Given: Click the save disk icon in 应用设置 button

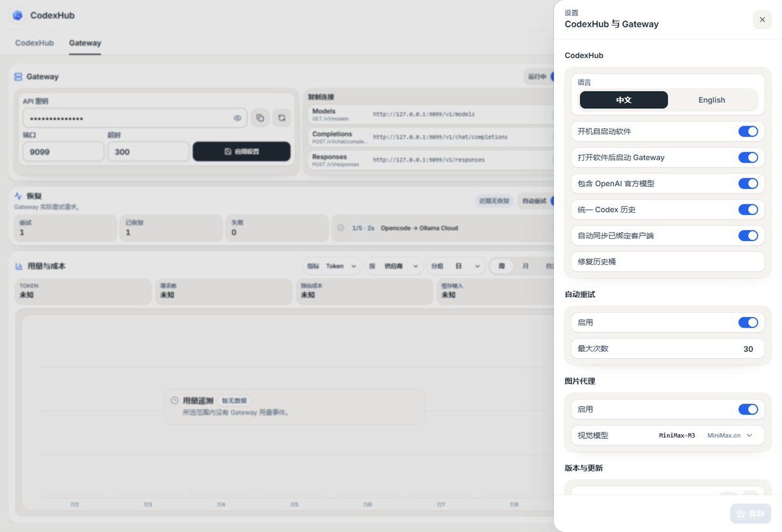Looking at the screenshot, I should tap(228, 152).
